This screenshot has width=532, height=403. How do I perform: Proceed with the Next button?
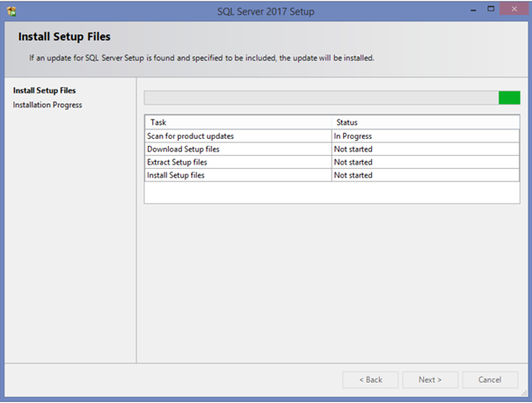[x=430, y=379]
